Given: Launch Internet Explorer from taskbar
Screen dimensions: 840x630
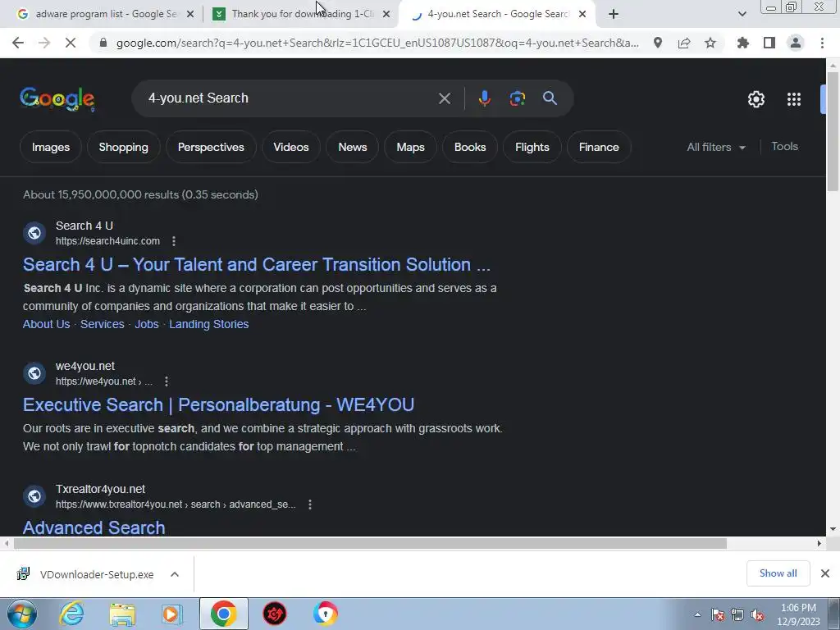Looking at the screenshot, I should point(72,614).
